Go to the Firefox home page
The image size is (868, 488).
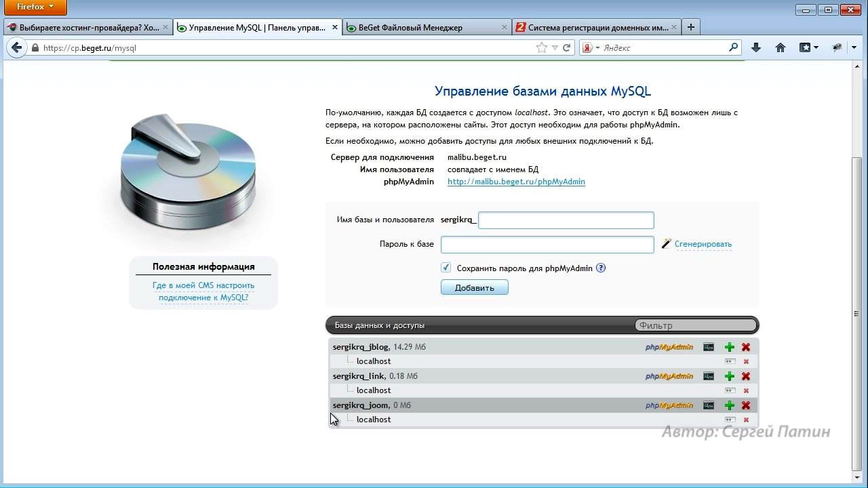[x=781, y=47]
